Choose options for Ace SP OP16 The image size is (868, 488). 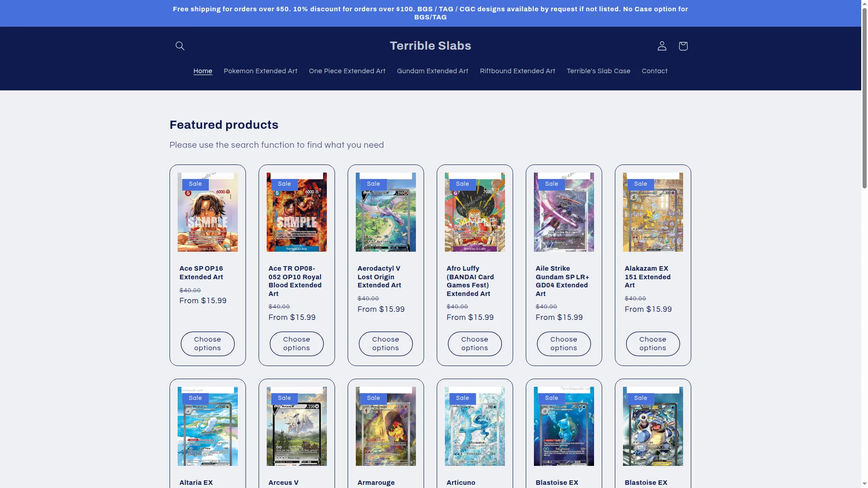click(x=208, y=344)
